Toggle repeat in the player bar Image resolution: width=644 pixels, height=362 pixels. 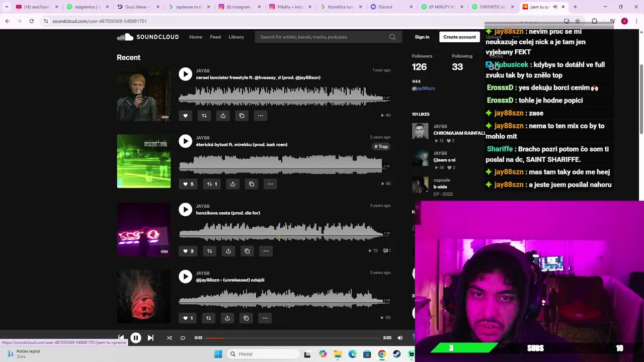coord(183,338)
